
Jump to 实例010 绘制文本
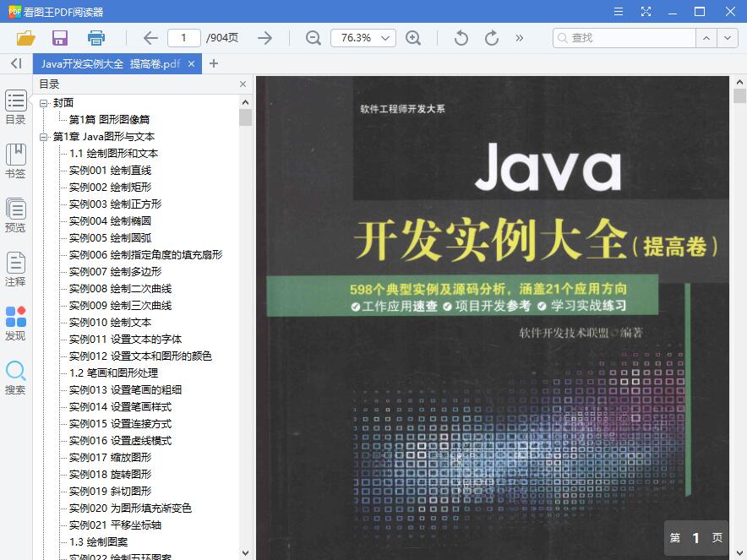coord(110,323)
